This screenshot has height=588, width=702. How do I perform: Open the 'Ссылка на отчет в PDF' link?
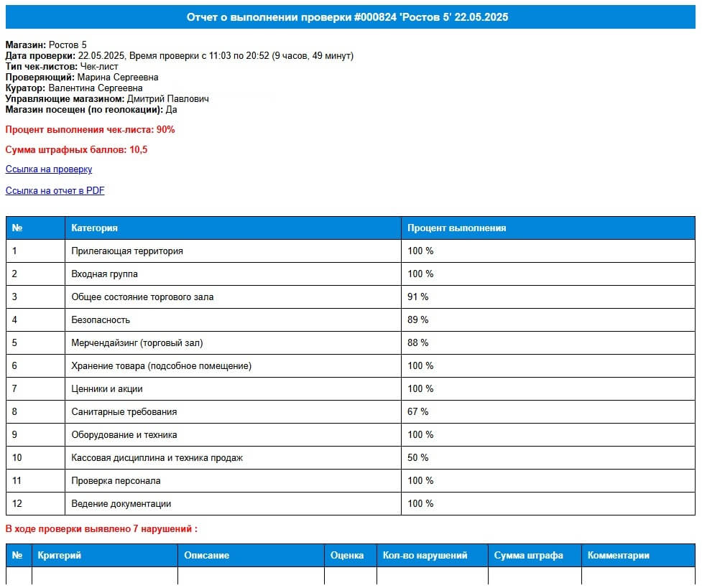pyautogui.click(x=55, y=191)
